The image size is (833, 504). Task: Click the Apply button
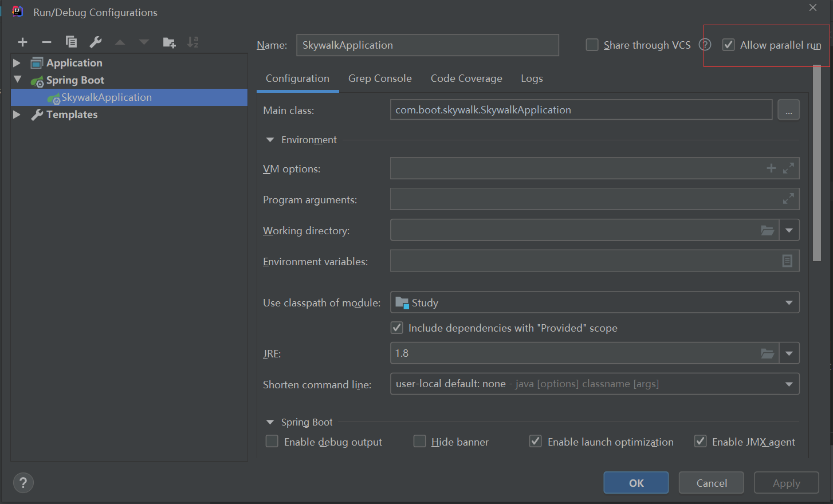pyautogui.click(x=786, y=483)
